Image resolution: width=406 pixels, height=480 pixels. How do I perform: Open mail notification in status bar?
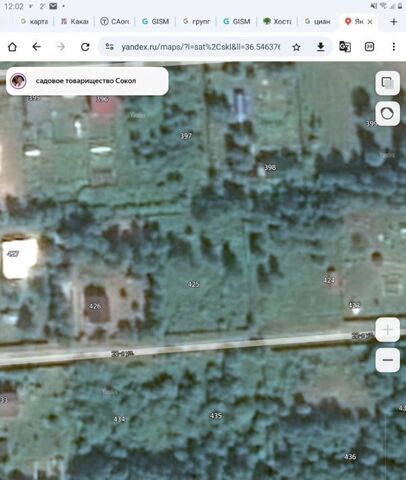click(53, 6)
